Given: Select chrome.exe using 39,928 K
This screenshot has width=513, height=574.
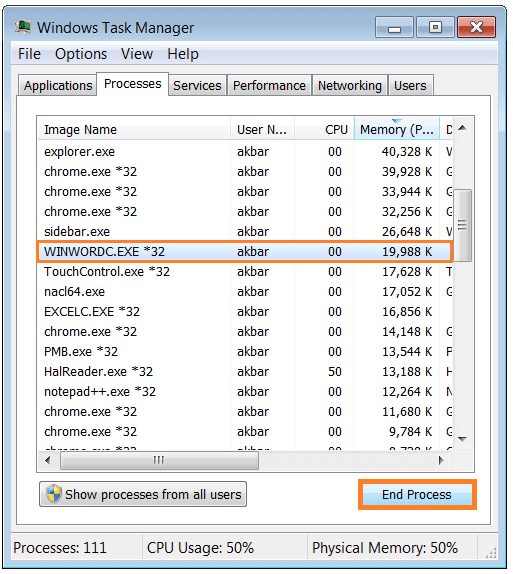Looking at the screenshot, I should [x=245, y=172].
